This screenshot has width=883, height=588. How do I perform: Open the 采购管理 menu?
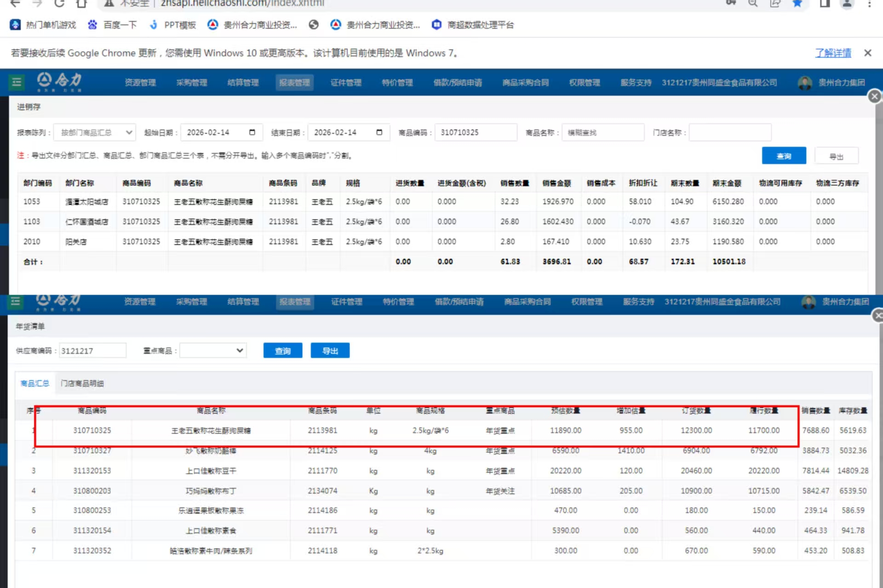coord(191,83)
